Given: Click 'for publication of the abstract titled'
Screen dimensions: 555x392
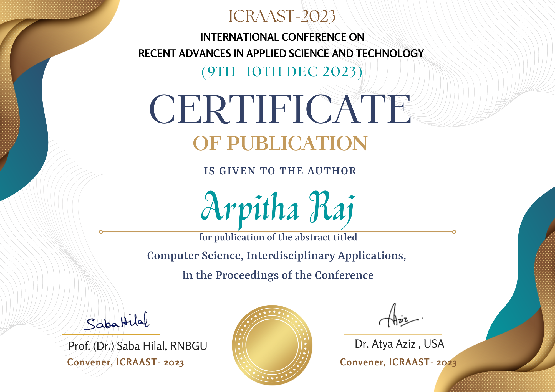Looking at the screenshot, I should (x=278, y=238).
